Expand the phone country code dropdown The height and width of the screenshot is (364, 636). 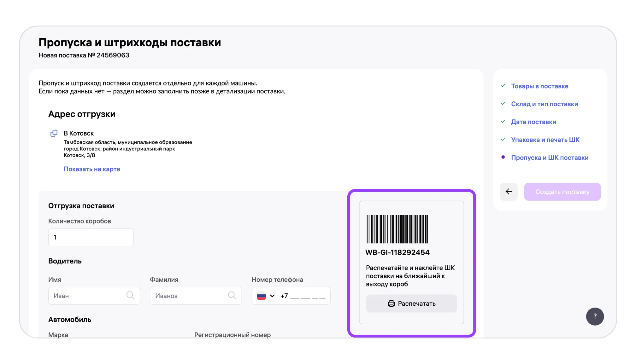tap(272, 296)
